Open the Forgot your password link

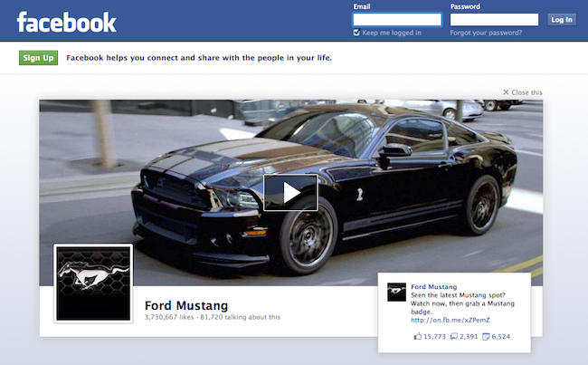[x=486, y=33]
